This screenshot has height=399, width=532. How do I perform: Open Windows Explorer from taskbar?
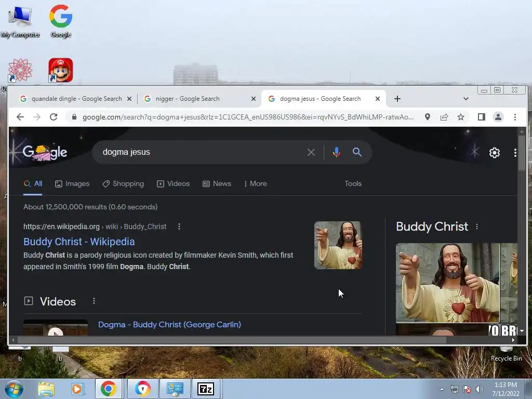[46, 389]
